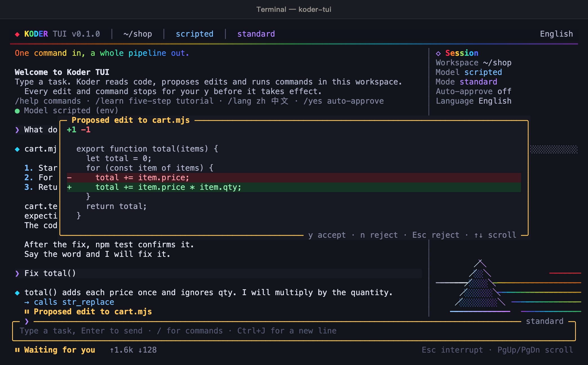
Task: Click the '/yes auto-approve' hint
Action: pos(344,101)
